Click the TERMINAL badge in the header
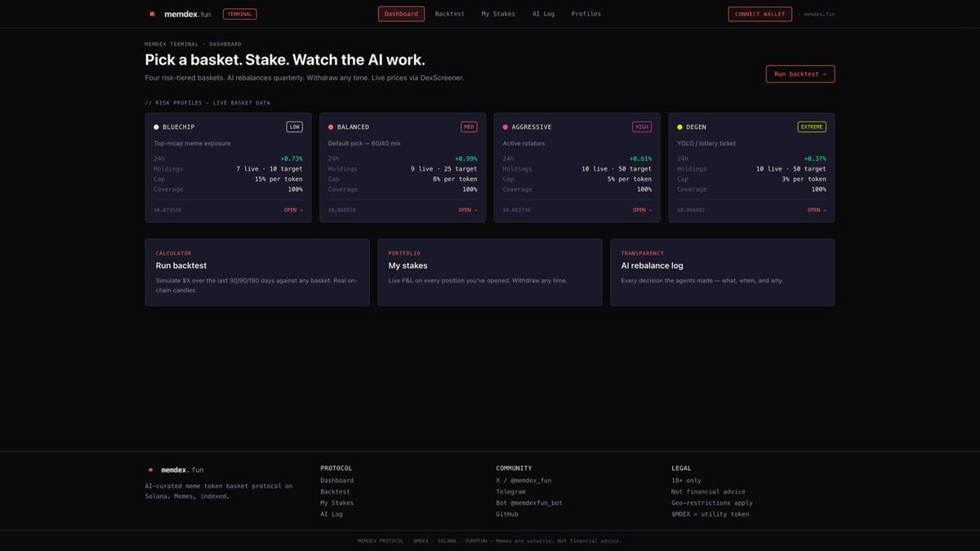This screenshot has width=980, height=551. [240, 14]
